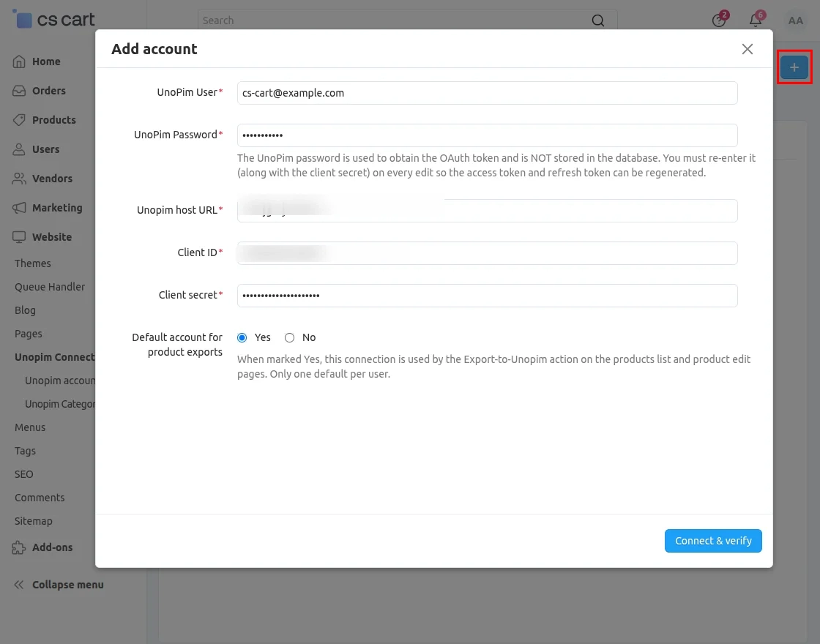Click Collapse menu label
The height and width of the screenshot is (644, 820).
[68, 585]
